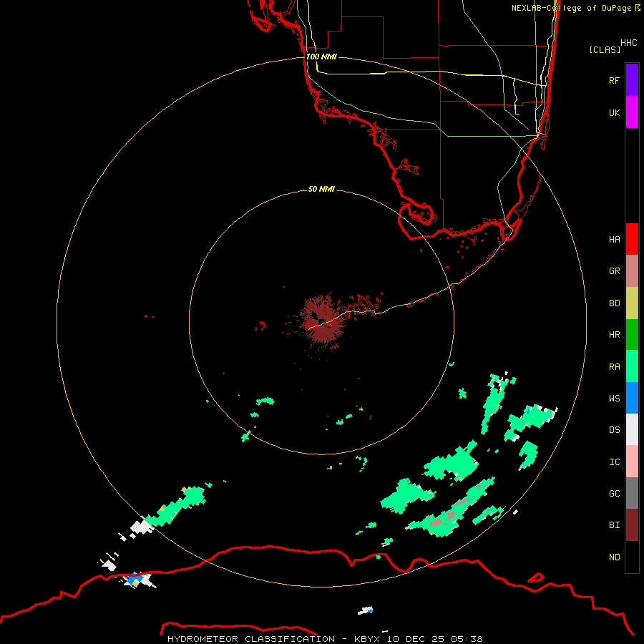Click the HA red legend swatch

632,239
